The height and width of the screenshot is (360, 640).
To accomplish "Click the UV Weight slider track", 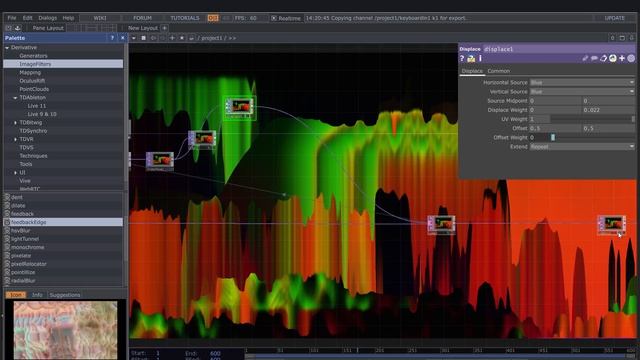I will [591, 119].
